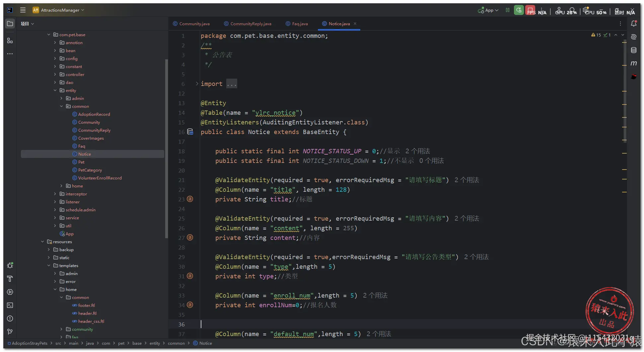Click the green rerun debug button
644x352 pixels.
click(519, 10)
